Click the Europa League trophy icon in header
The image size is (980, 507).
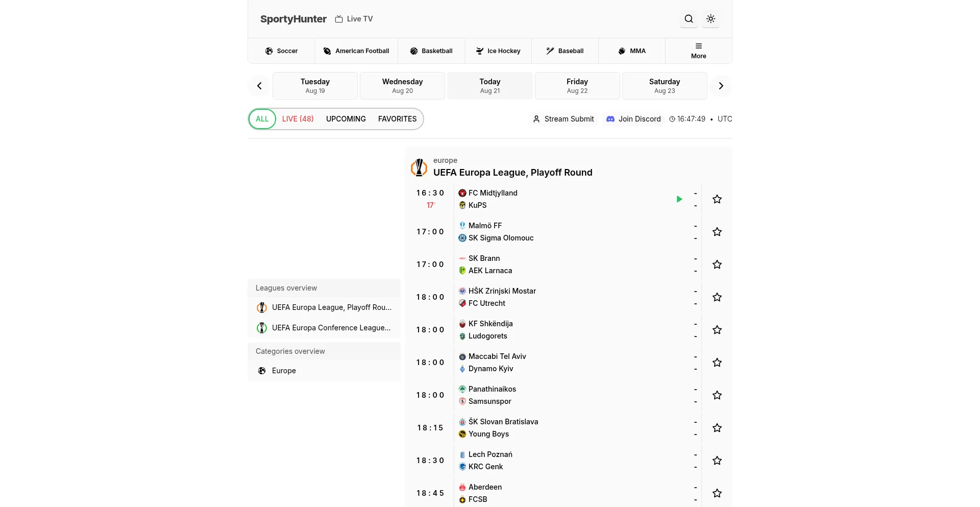[419, 167]
